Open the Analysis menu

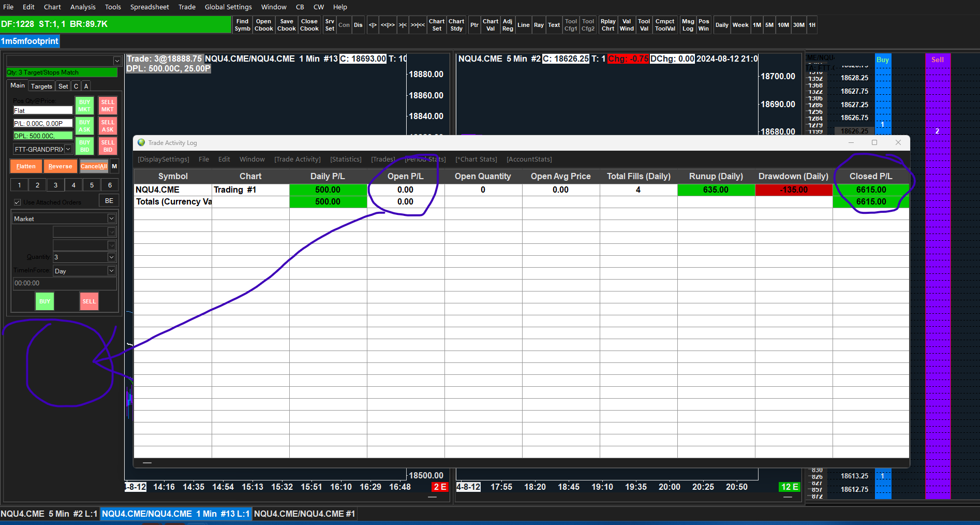tap(83, 7)
